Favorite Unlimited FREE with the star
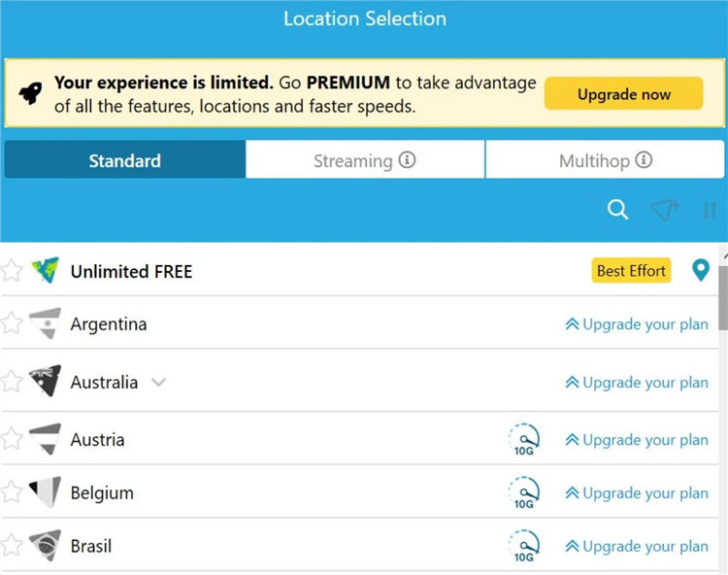The width and height of the screenshot is (728, 575). pos(11,270)
